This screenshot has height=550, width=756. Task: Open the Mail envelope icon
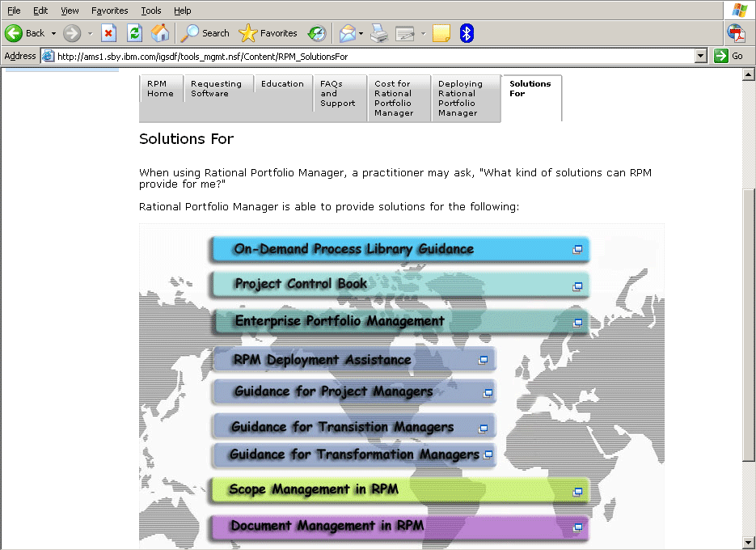click(x=347, y=33)
